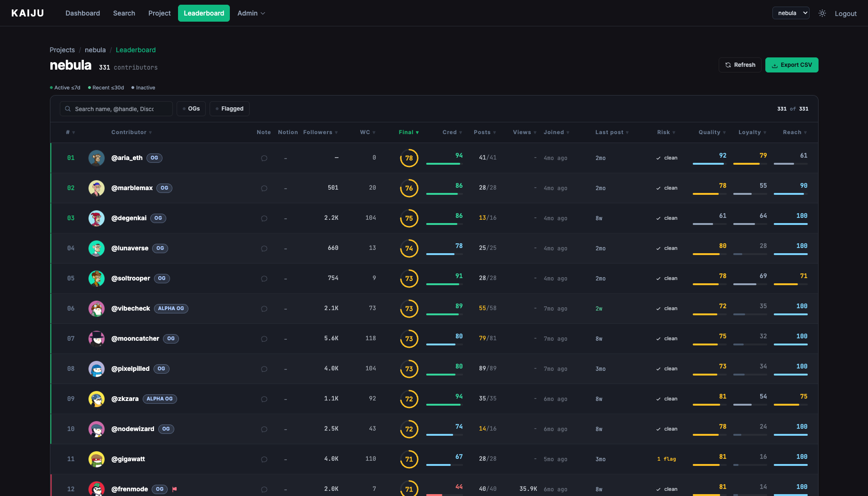
Task: Go to the Search tab
Action: click(124, 13)
